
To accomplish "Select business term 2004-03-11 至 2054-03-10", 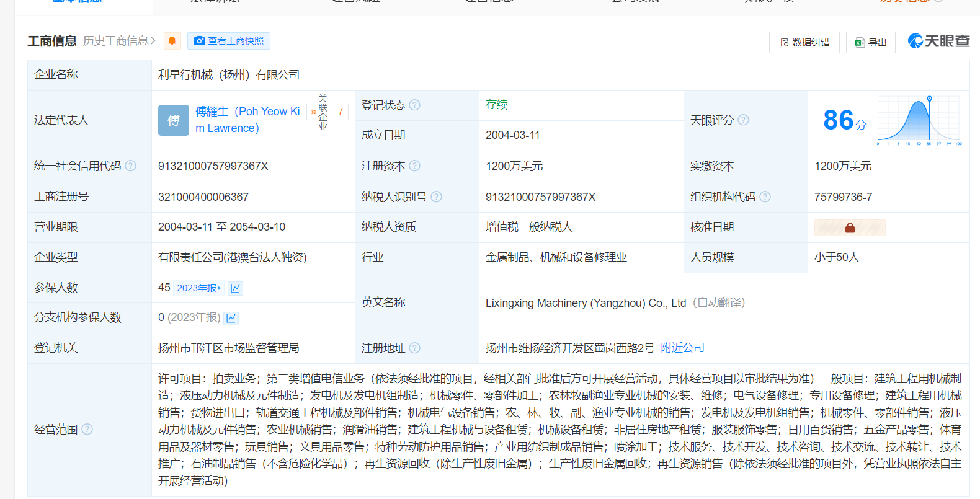I will tap(222, 227).
